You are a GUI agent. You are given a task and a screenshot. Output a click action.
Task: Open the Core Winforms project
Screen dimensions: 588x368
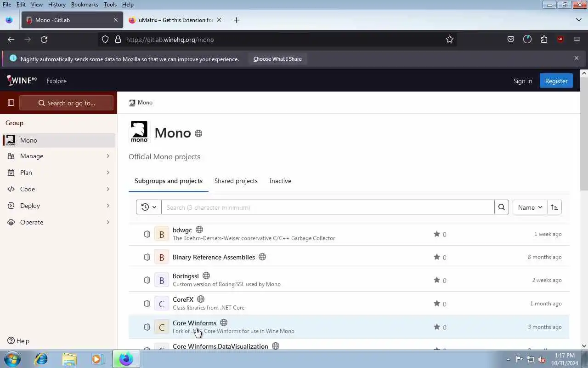[194, 323]
